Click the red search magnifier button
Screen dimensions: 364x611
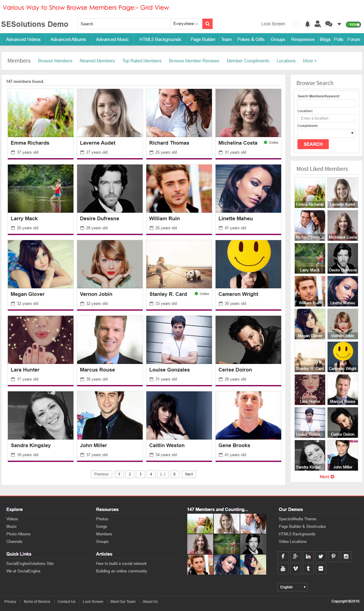click(207, 24)
